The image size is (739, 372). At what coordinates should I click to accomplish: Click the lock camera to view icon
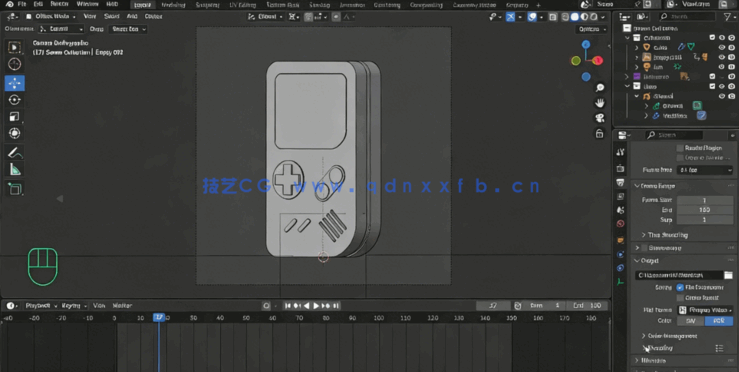tap(599, 133)
